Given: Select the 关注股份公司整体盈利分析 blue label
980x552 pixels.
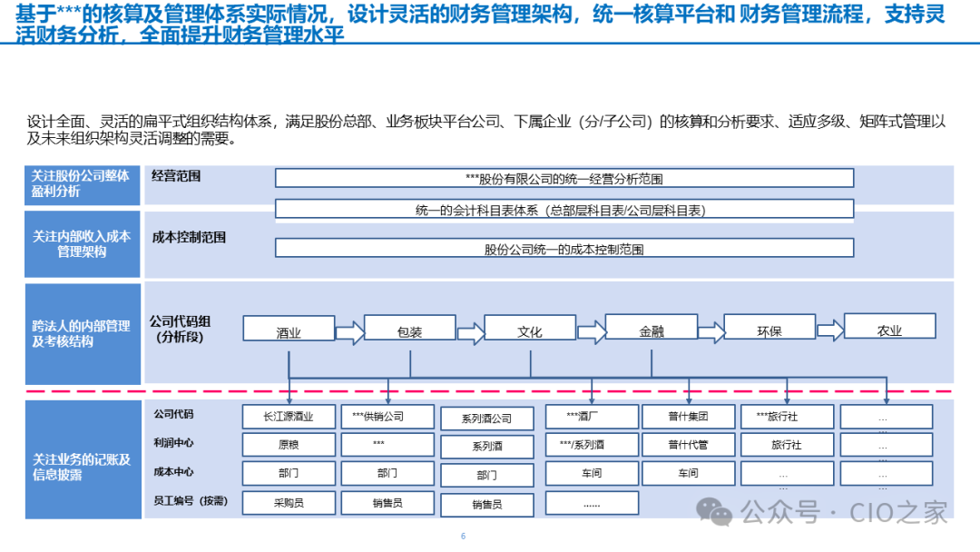Looking at the screenshot, I should 82,184.
